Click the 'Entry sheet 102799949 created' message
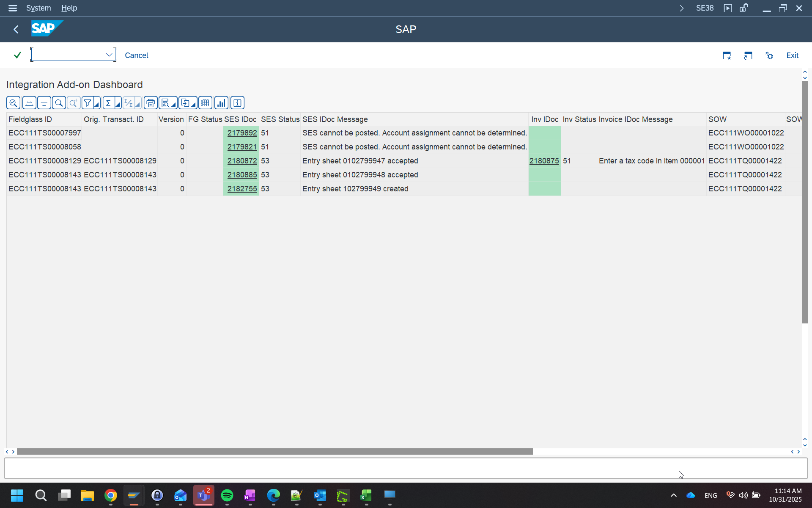Screen dimensions: 812x508 [x=355, y=189]
